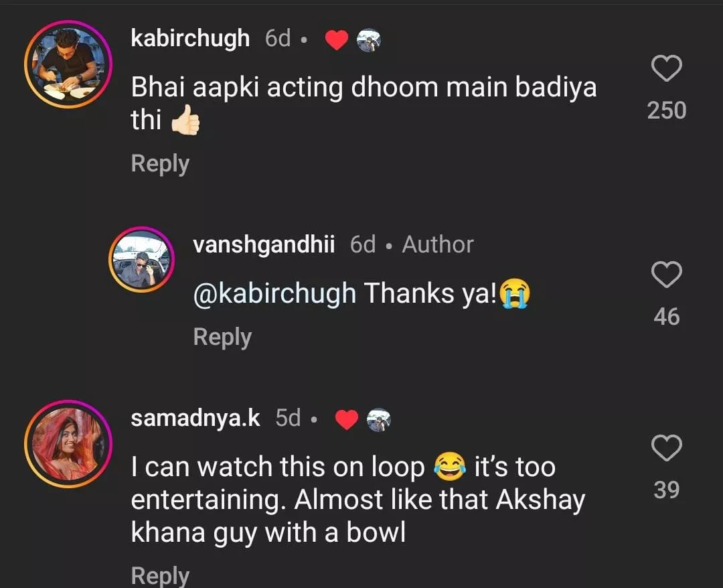723x588 pixels.
Task: Reply to vanshgandhii's Thanks ya comment
Action: click(222, 337)
